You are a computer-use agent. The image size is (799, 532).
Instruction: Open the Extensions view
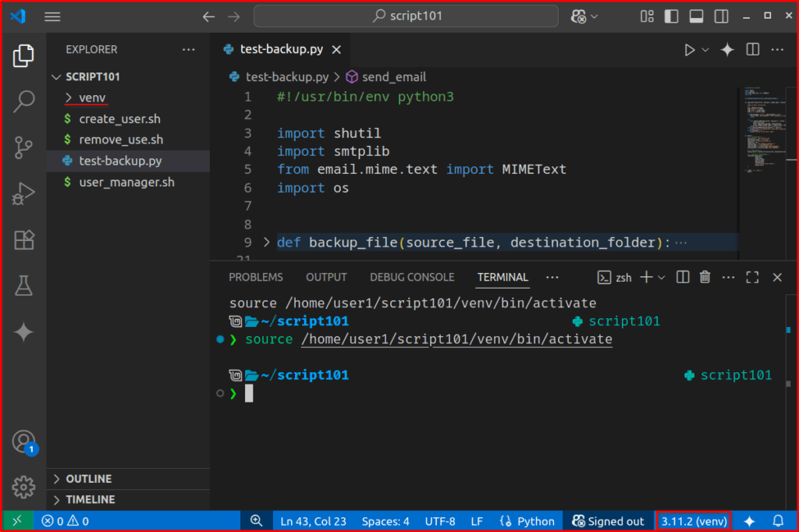click(23, 240)
